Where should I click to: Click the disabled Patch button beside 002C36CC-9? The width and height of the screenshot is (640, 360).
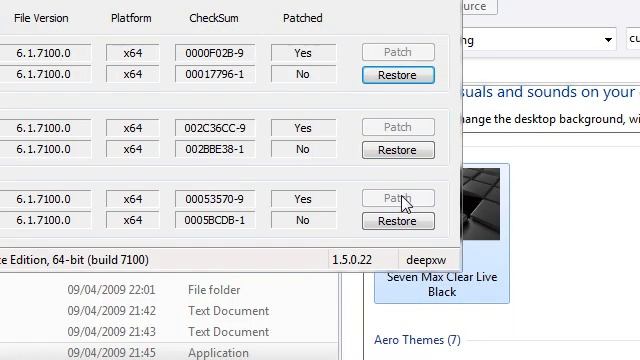click(x=398, y=127)
